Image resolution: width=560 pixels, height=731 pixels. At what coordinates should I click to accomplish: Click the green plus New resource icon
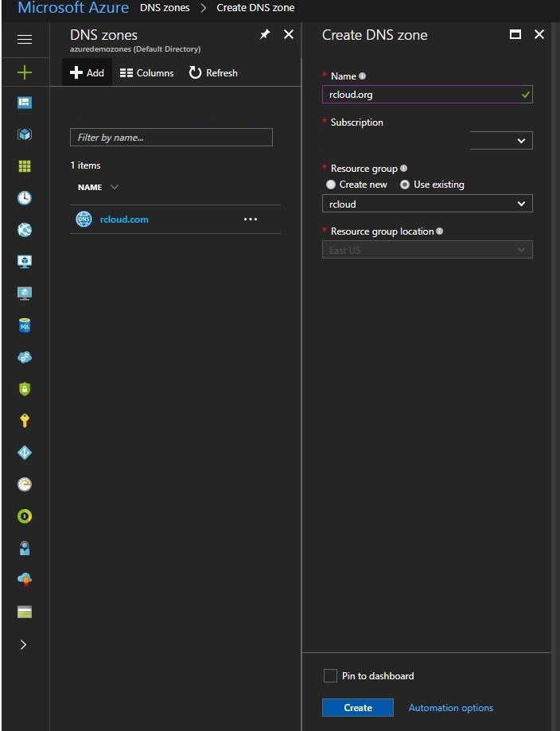click(x=24, y=72)
